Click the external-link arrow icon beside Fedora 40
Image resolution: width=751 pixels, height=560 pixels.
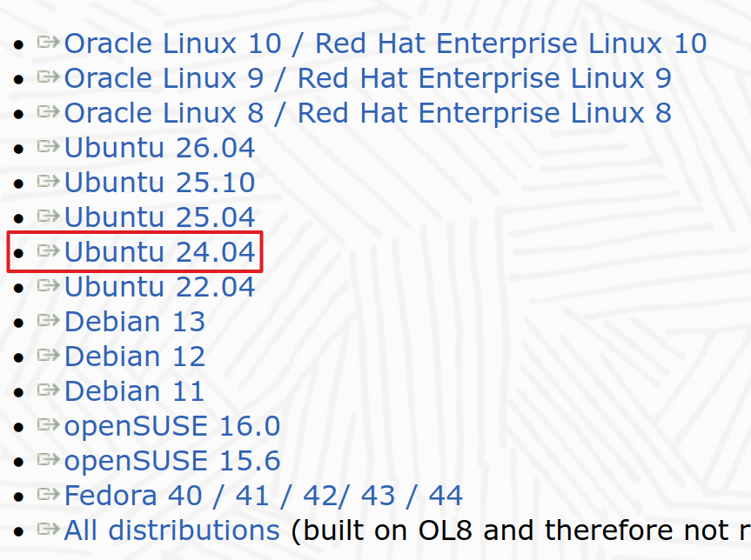coord(49,494)
